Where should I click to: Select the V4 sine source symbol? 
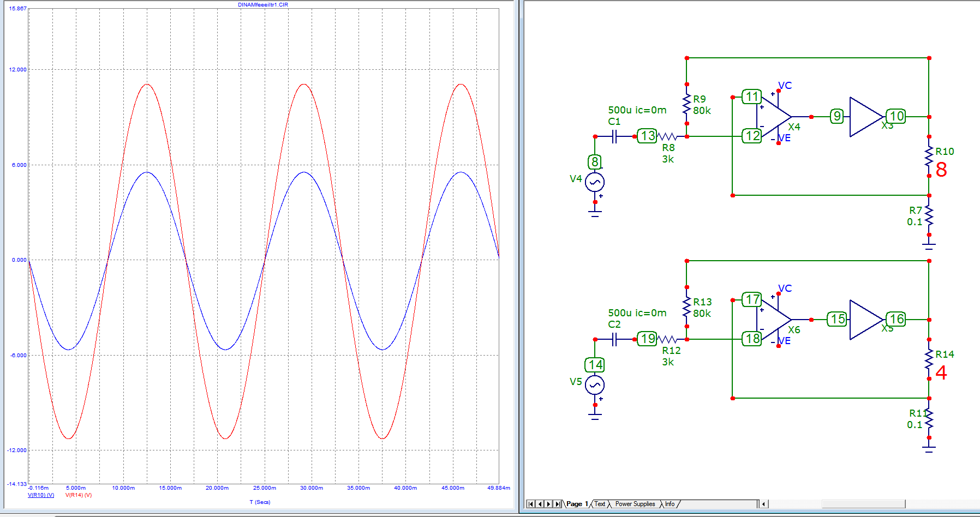click(x=595, y=182)
